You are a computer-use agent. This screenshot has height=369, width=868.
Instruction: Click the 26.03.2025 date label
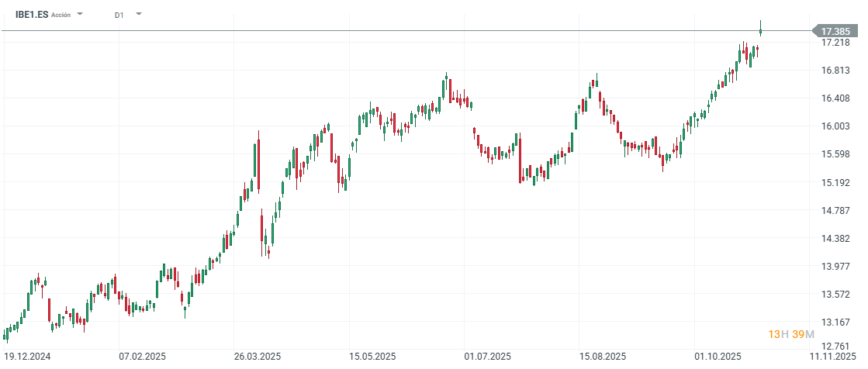pos(257,357)
